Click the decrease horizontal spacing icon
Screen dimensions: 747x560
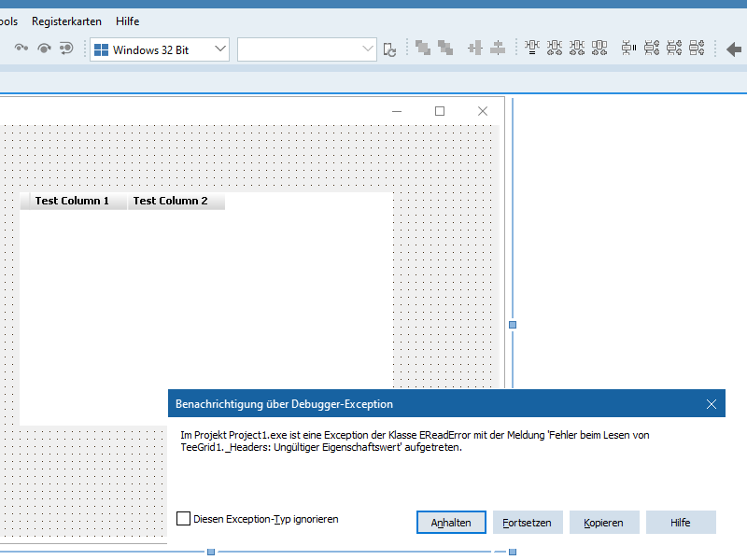[577, 49]
